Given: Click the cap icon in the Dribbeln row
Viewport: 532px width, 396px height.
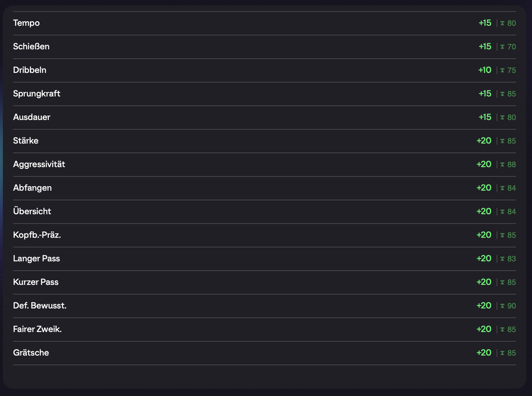Looking at the screenshot, I should click(x=502, y=70).
